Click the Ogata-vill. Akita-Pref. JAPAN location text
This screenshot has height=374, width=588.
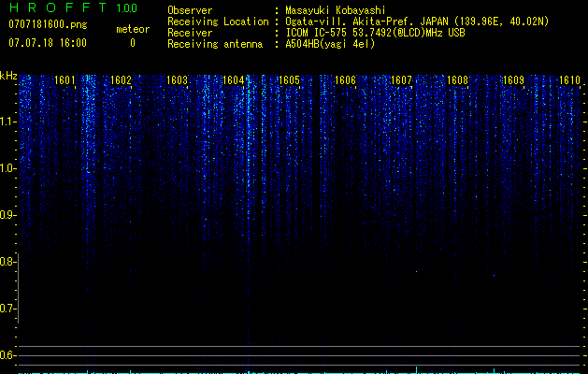coord(417,22)
